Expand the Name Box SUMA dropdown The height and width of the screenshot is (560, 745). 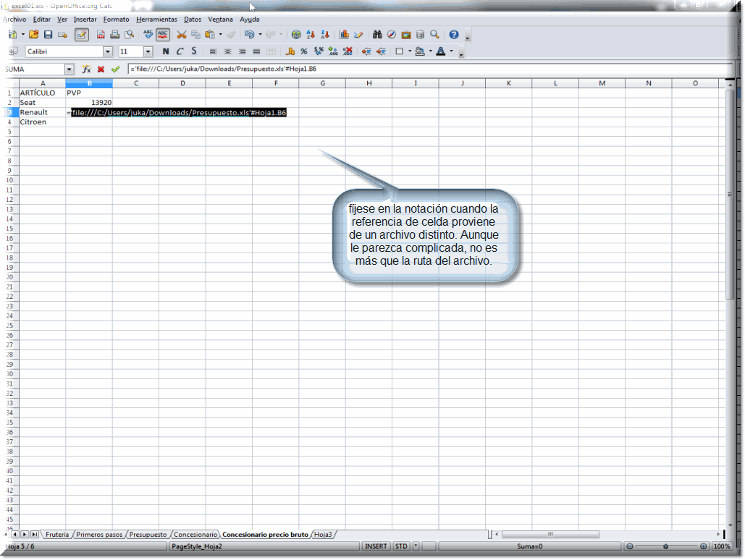coord(70,69)
